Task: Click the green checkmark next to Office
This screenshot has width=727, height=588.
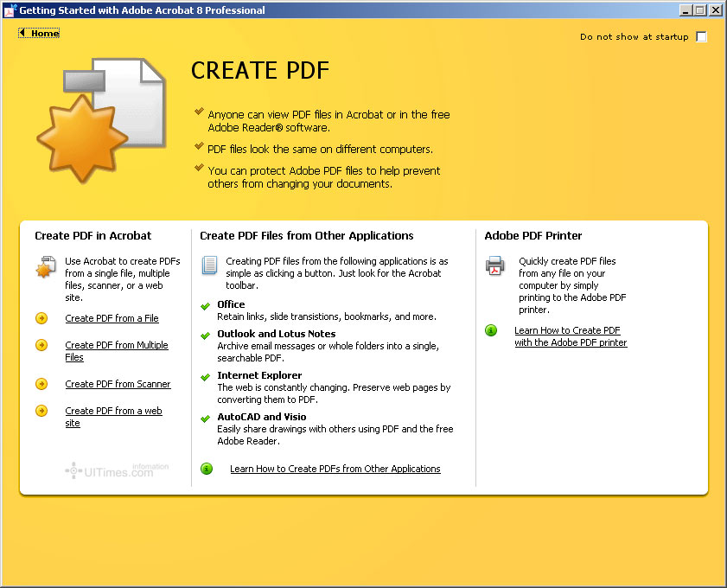Action: [x=206, y=306]
